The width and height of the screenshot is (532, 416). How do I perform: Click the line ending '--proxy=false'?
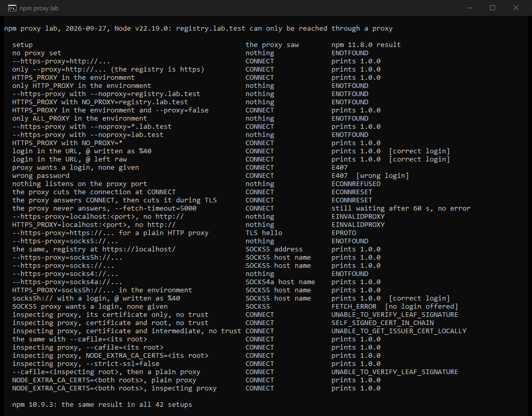[110, 110]
